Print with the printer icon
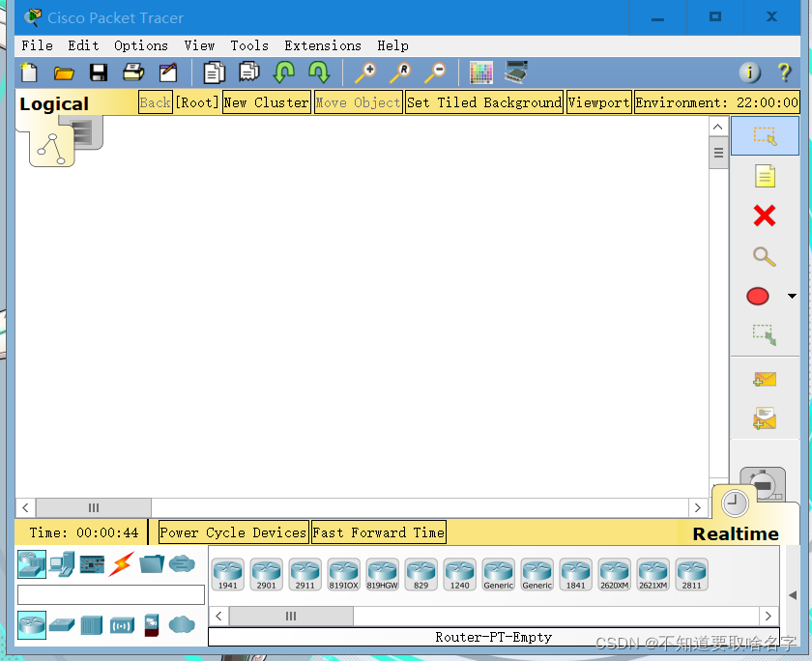Image resolution: width=812 pixels, height=661 pixels. 133,72
